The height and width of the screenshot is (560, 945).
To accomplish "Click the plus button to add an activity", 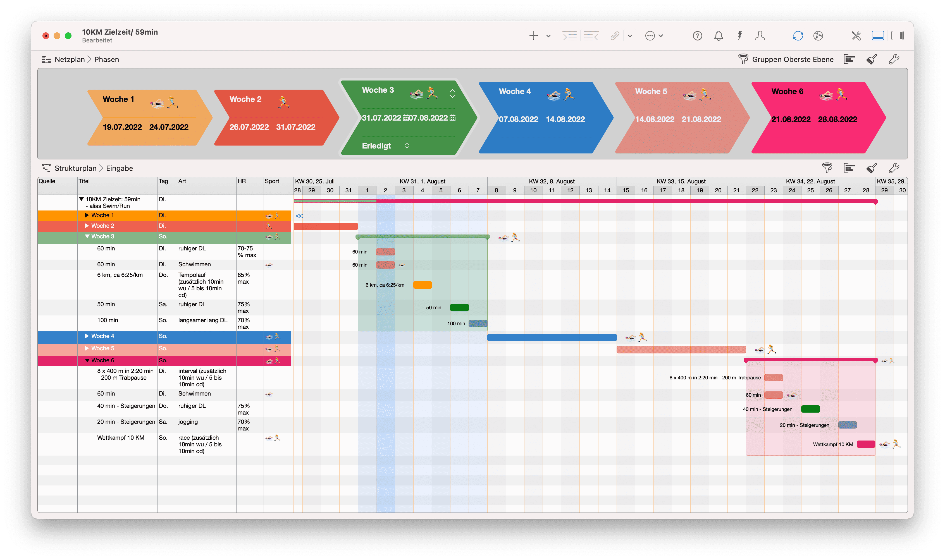I will (x=534, y=35).
